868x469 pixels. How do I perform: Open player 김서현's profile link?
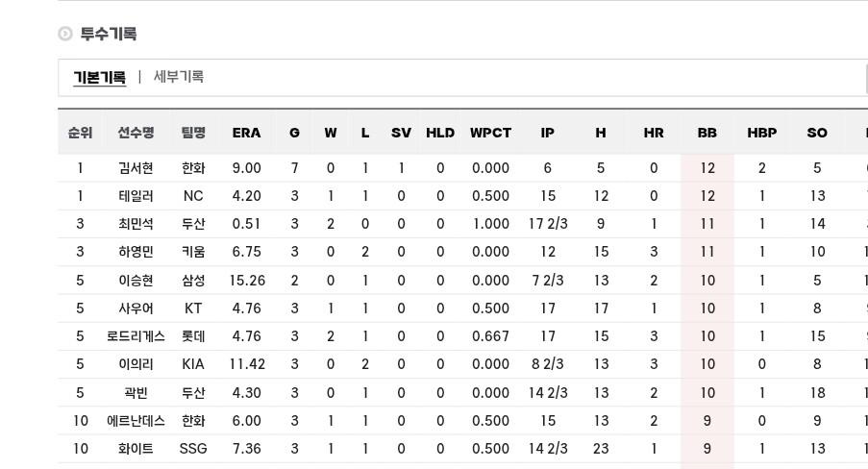pos(136,168)
